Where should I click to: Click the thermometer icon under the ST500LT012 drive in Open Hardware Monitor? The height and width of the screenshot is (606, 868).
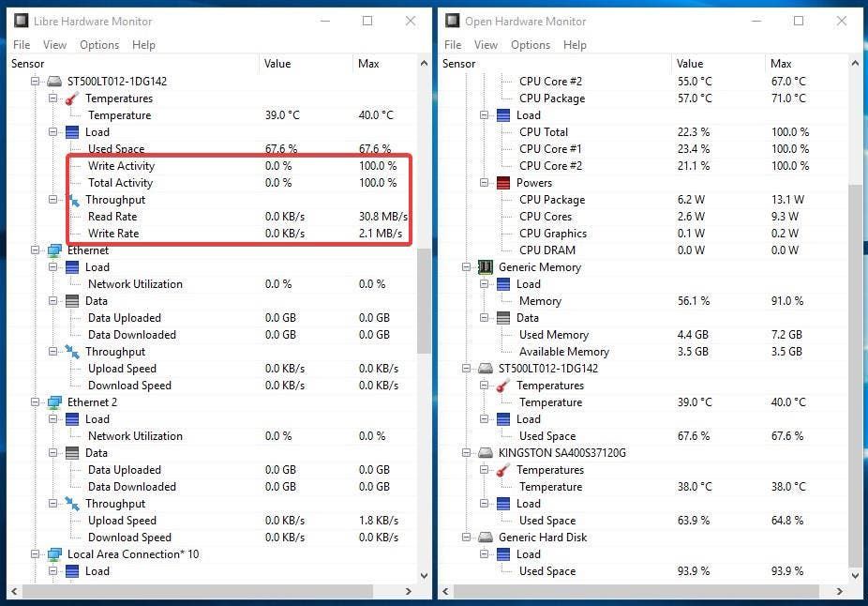click(503, 386)
